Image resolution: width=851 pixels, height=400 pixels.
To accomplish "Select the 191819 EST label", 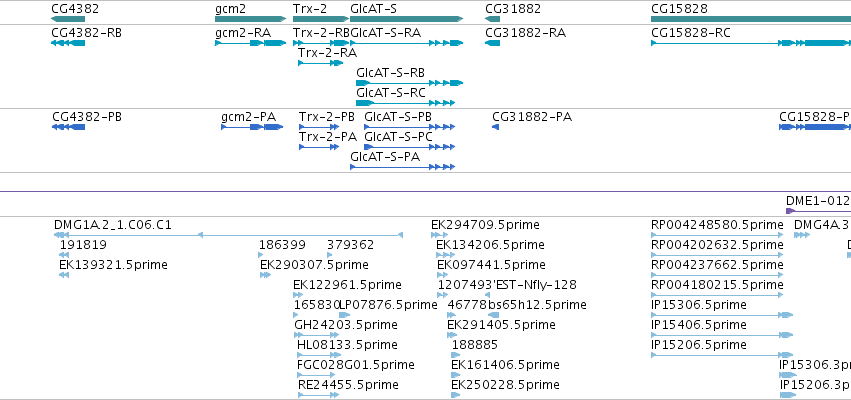I will (83, 245).
